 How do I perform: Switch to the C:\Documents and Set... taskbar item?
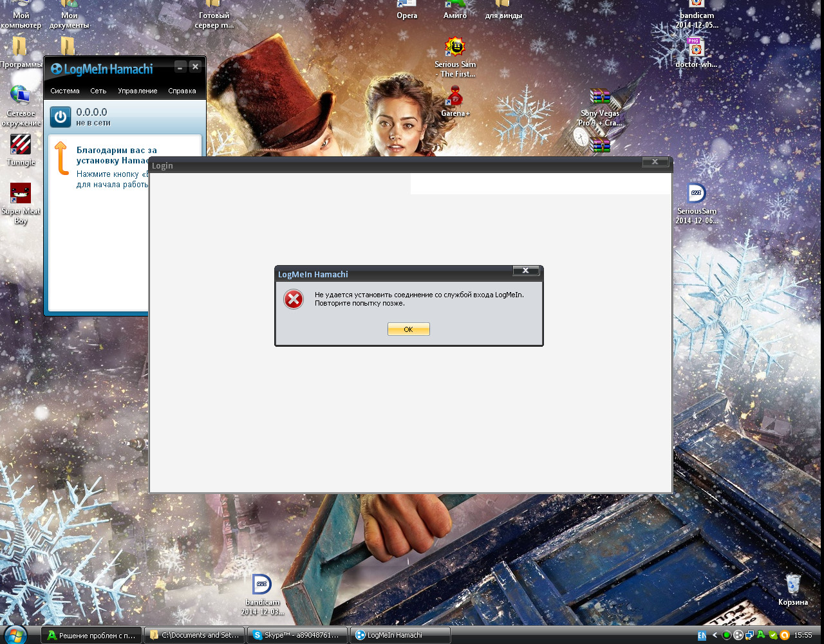[x=194, y=635]
